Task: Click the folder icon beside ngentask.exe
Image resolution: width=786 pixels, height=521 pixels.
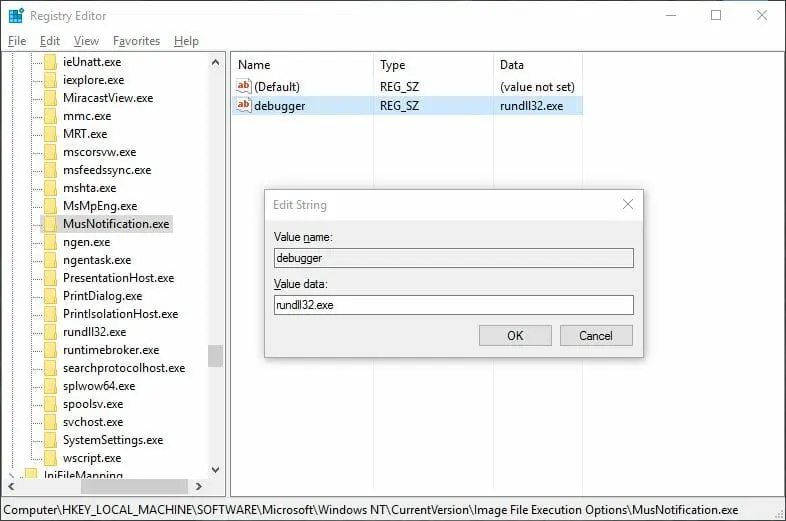Action: point(50,260)
